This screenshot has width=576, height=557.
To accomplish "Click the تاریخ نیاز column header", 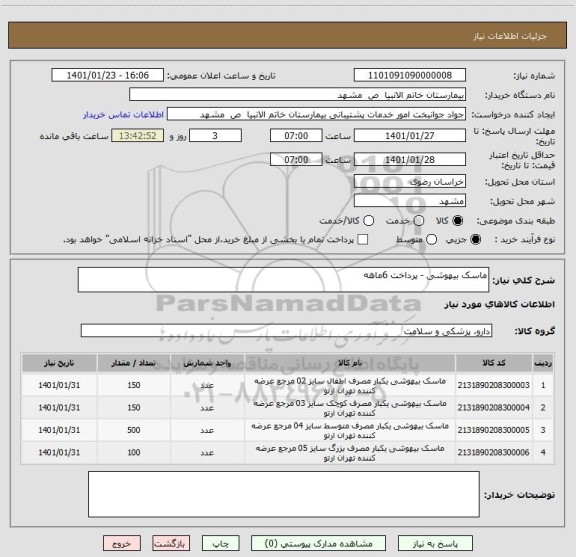I will tap(59, 363).
